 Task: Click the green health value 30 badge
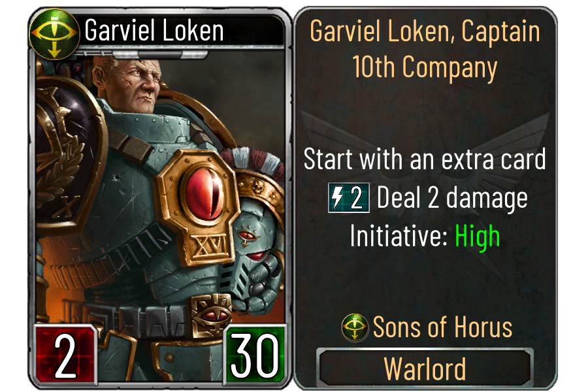pos(255,355)
